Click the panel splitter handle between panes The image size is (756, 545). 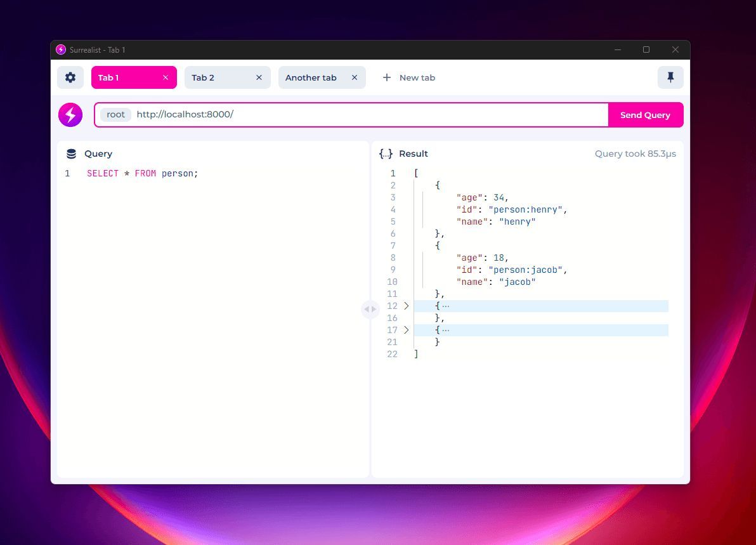click(x=370, y=309)
